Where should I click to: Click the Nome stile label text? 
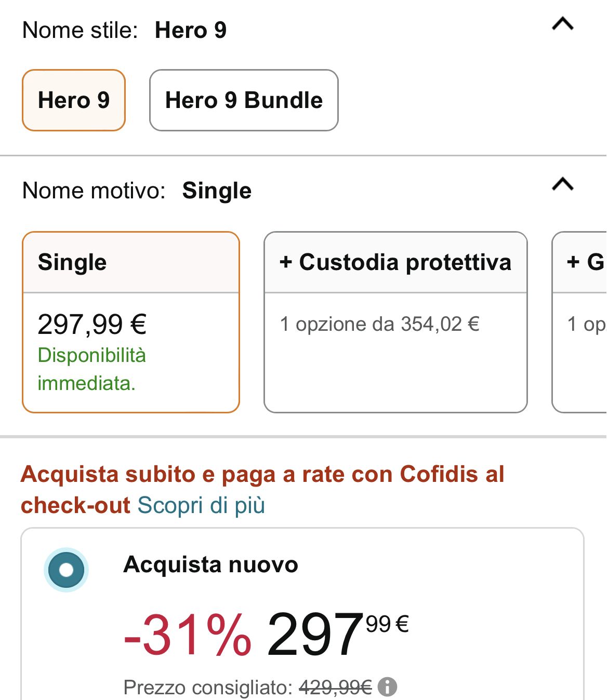click(80, 30)
